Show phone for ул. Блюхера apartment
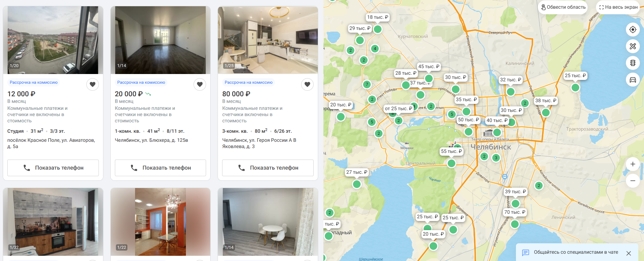The height and width of the screenshot is (261, 644). click(x=160, y=168)
